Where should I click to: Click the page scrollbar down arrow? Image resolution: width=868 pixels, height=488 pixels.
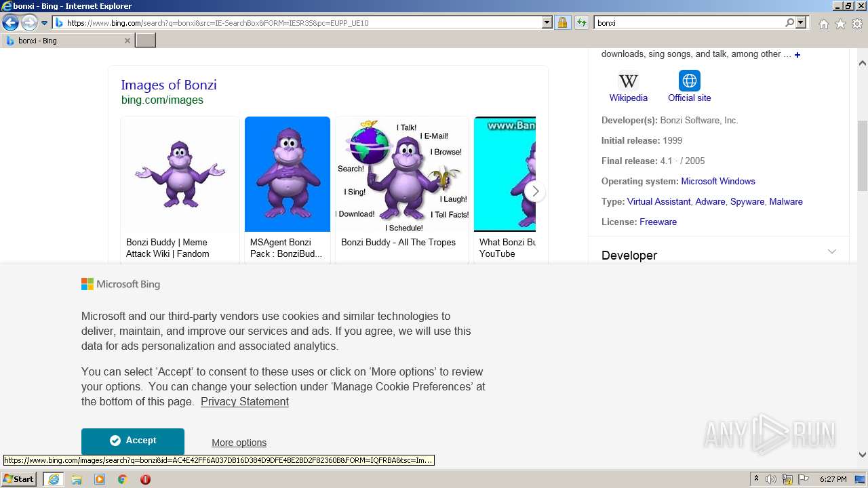(x=863, y=455)
